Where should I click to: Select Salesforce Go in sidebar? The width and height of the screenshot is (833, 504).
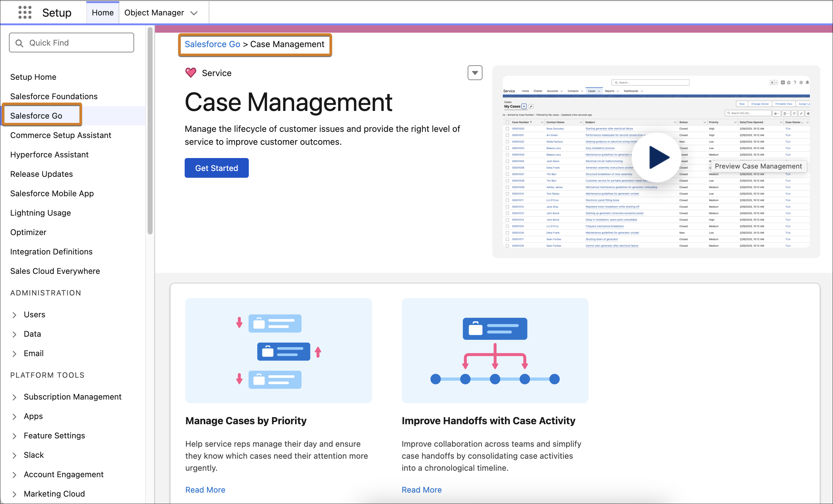click(36, 116)
